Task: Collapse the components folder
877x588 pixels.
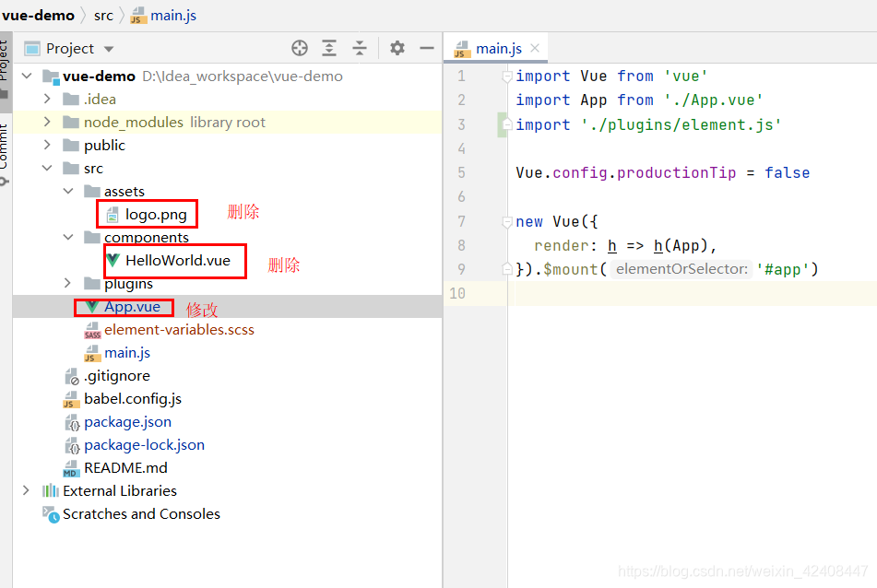Action: (68, 237)
